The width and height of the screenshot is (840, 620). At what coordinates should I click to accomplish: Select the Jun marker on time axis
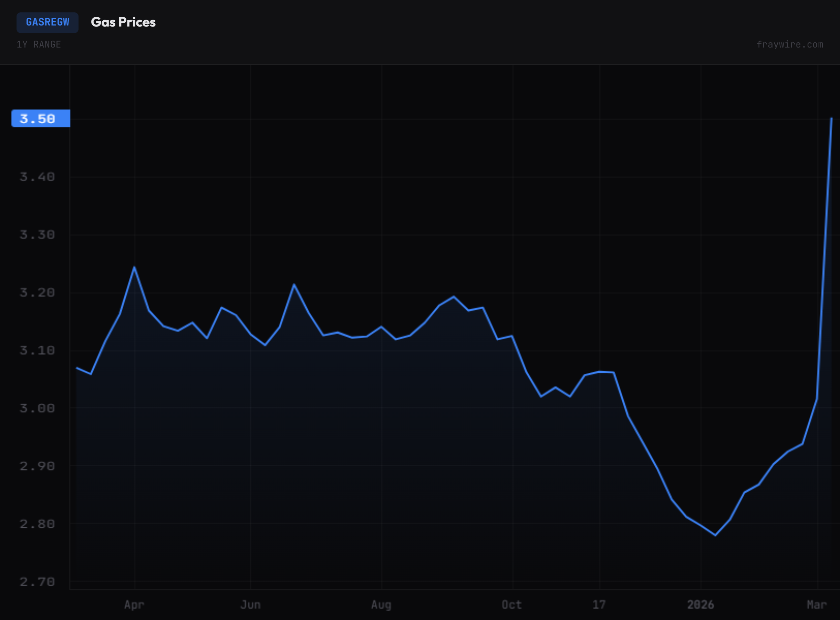click(250, 604)
